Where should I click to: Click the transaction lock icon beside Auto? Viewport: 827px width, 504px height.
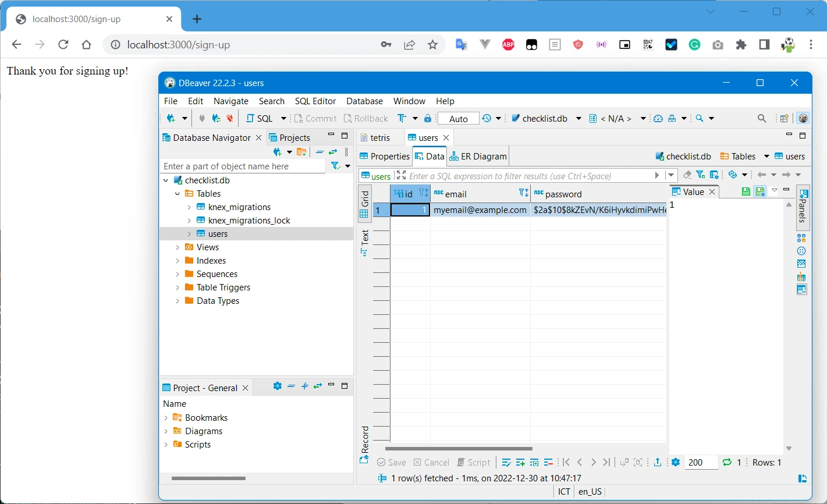(428, 118)
